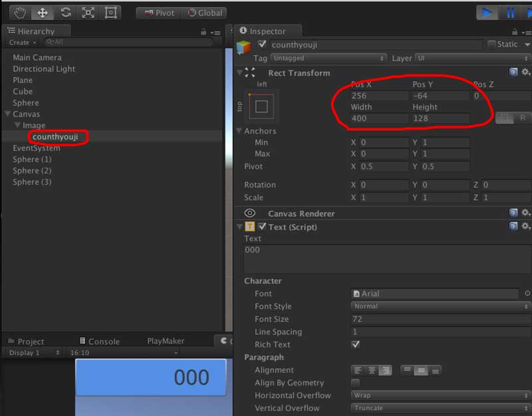
Task: Open the Font object picker circle
Action: pyautogui.click(x=527, y=294)
